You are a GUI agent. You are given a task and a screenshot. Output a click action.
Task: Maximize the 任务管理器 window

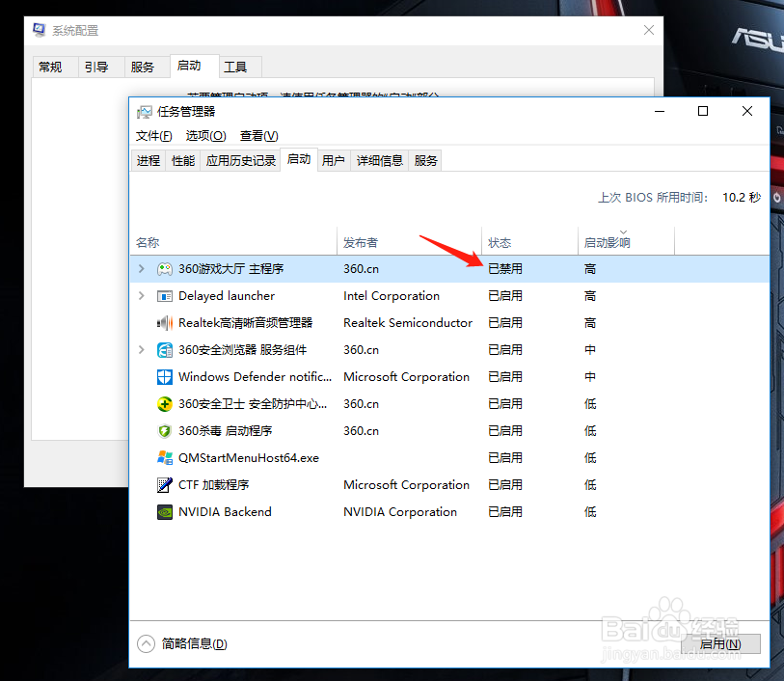pyautogui.click(x=703, y=111)
